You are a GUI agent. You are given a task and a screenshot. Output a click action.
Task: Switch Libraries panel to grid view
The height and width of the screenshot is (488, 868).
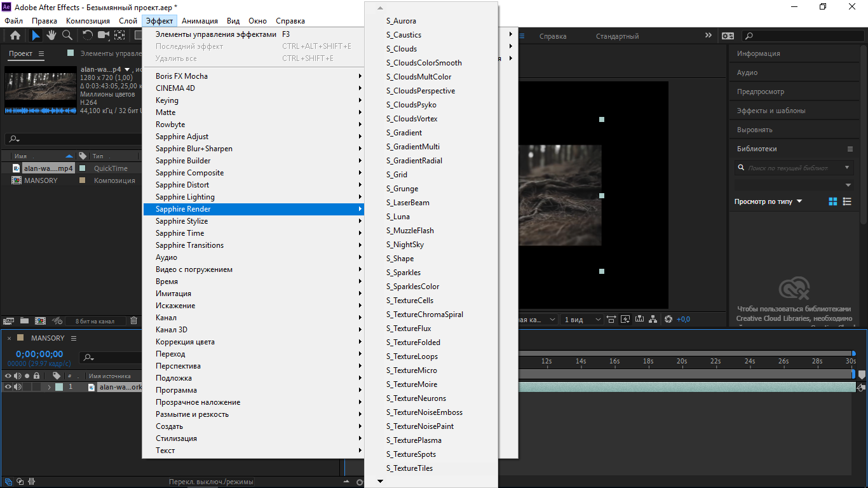tap(833, 201)
